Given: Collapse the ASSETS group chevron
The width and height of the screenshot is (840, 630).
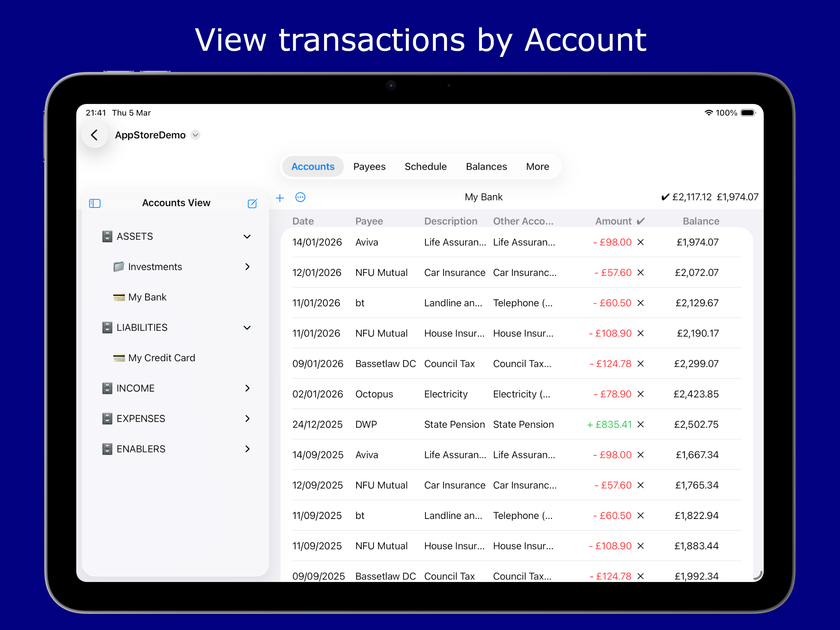Looking at the screenshot, I should pos(247,236).
